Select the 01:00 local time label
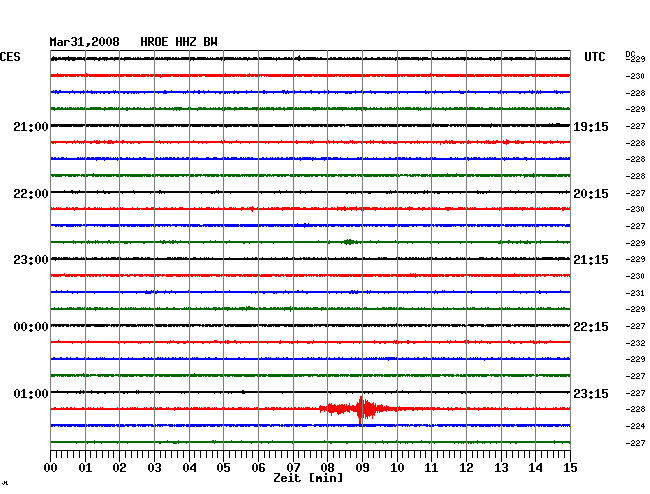This screenshot has height=494, width=650. click(x=31, y=393)
